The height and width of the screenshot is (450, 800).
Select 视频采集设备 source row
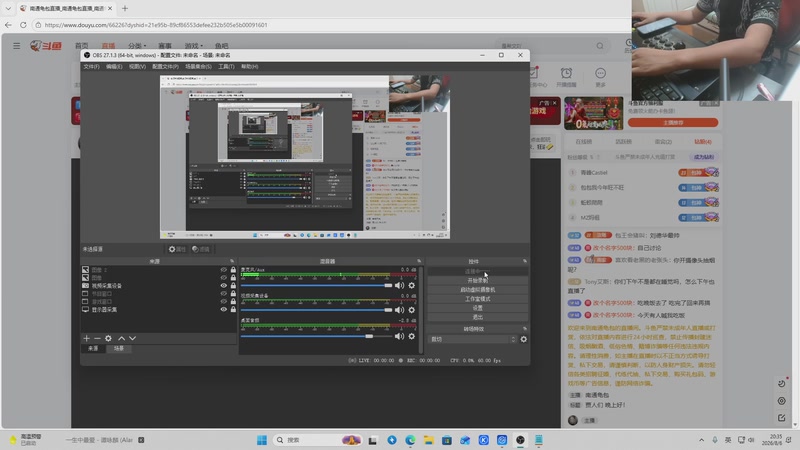point(158,286)
